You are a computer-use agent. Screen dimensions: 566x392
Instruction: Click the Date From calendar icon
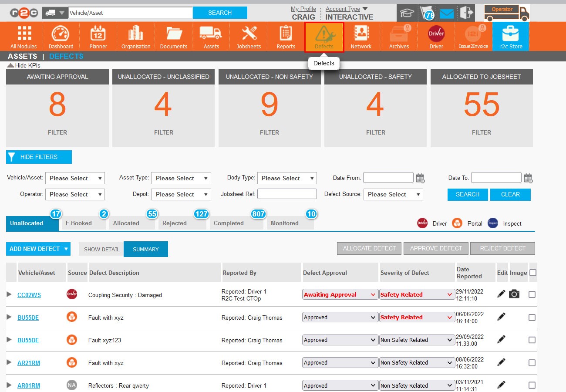420,178
